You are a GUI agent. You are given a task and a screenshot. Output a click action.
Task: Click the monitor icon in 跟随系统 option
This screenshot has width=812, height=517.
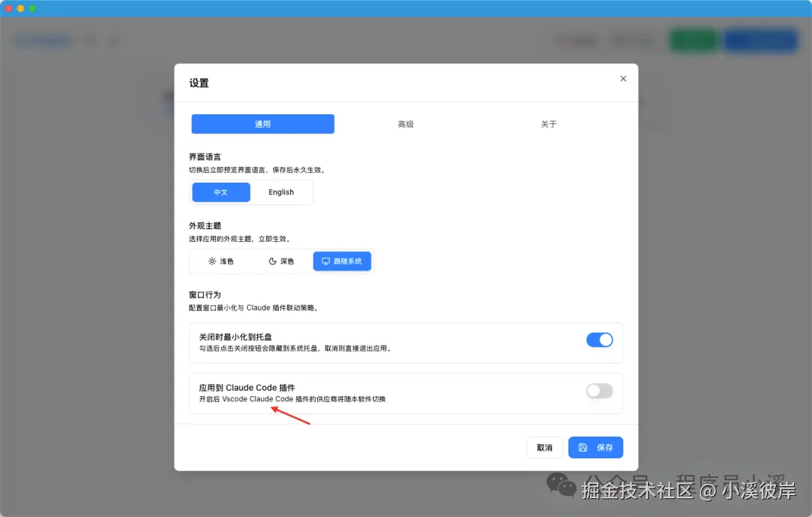pyautogui.click(x=326, y=261)
